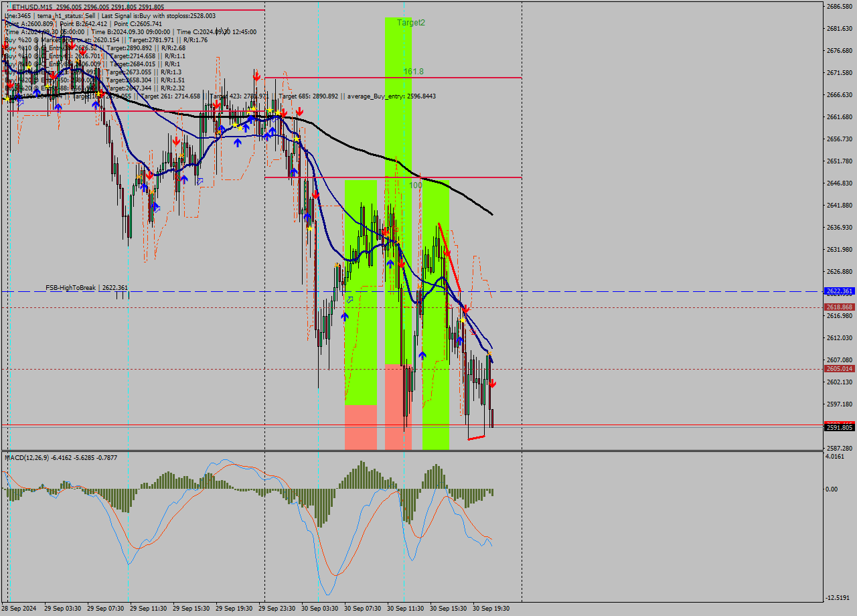Click the 2587.280 price scale value

[x=840, y=449]
